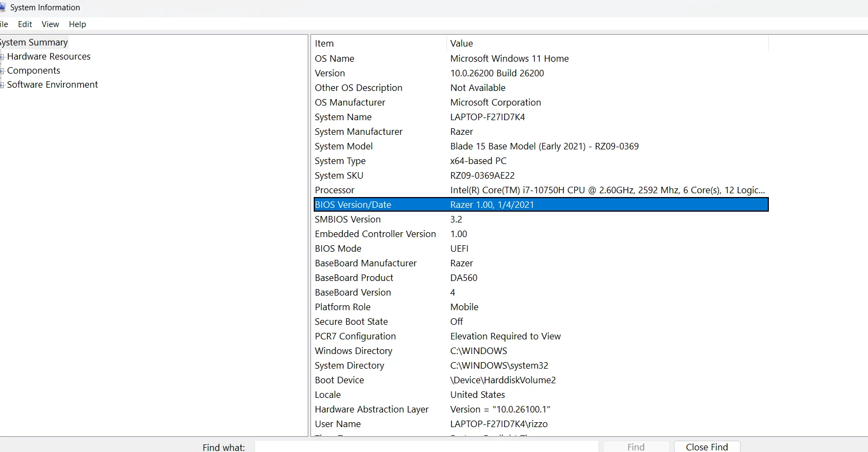Viewport: 868px width, 452px height.
Task: Click the System Information title bar icon
Action: pos(2,8)
